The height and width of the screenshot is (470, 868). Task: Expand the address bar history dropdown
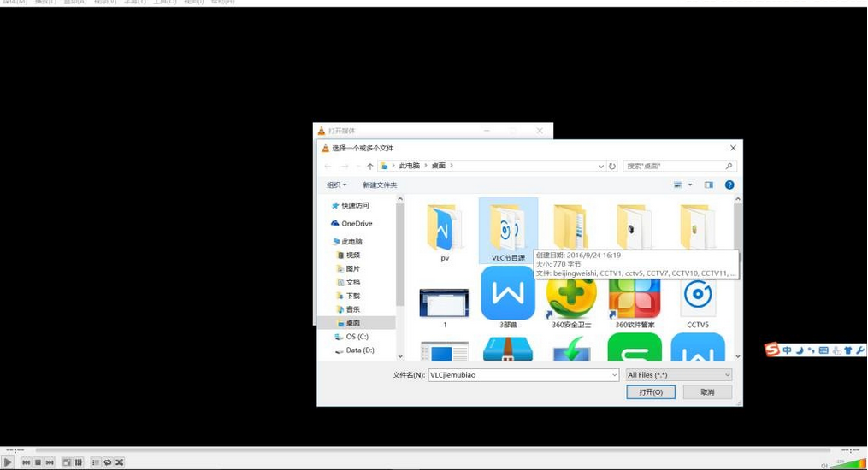601,166
